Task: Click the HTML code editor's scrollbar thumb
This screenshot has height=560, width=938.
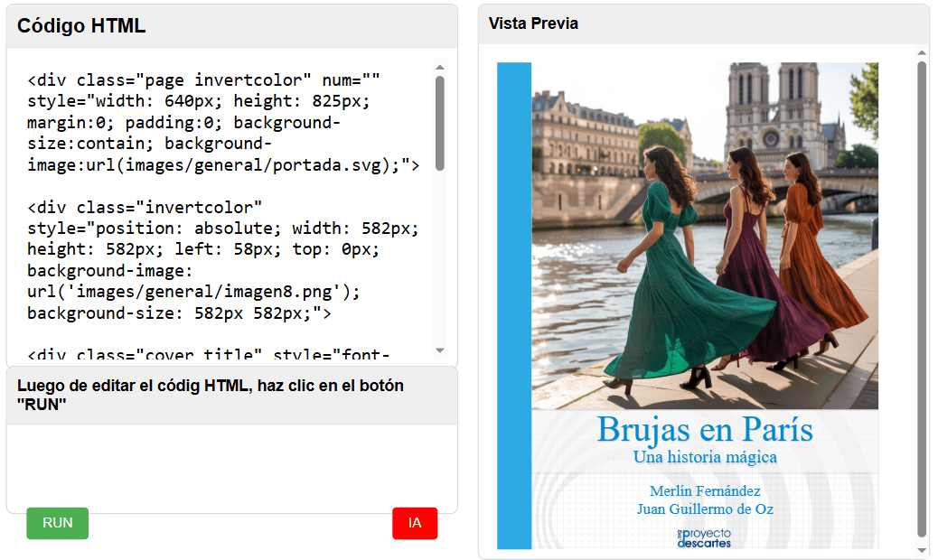Action: pyautogui.click(x=440, y=122)
